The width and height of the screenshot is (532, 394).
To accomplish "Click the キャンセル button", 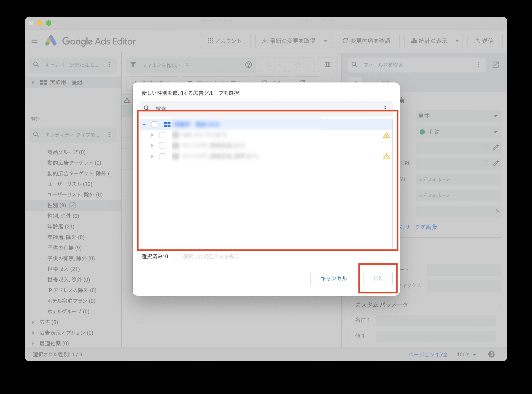I will pos(333,278).
